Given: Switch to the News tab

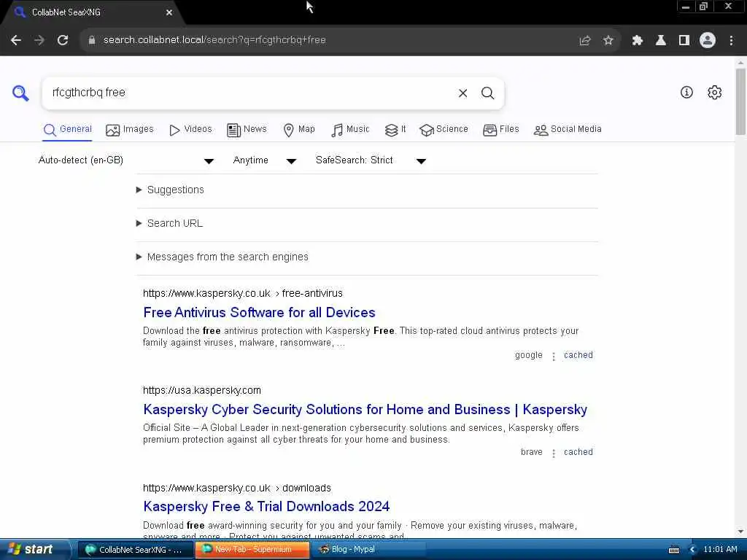Looking at the screenshot, I should coord(247,130).
